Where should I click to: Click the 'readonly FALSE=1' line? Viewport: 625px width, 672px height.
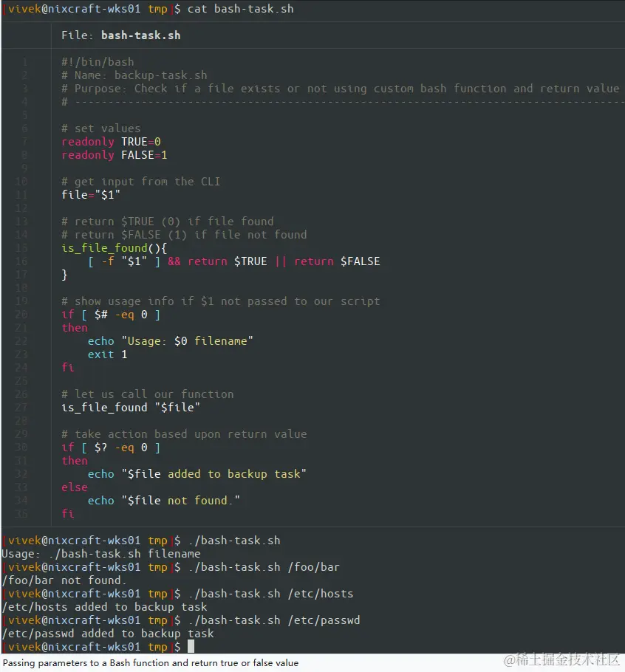point(115,155)
